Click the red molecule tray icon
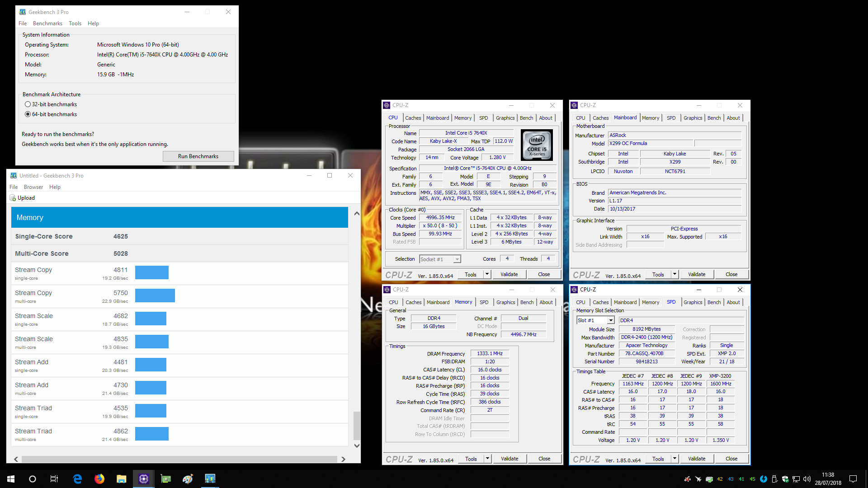 (688, 479)
